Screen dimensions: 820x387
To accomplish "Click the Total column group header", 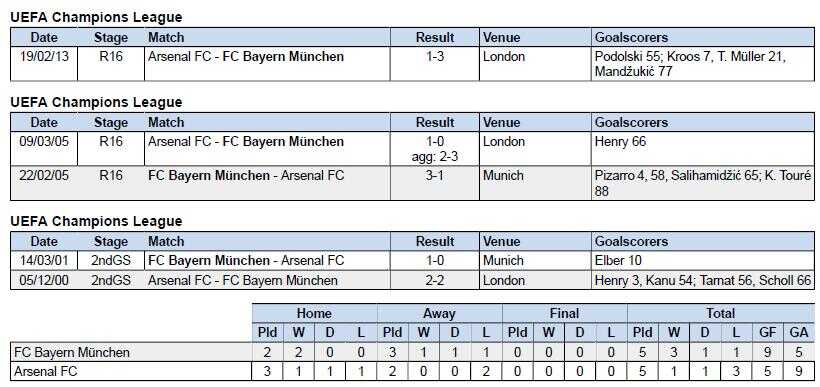I will 721,313.
